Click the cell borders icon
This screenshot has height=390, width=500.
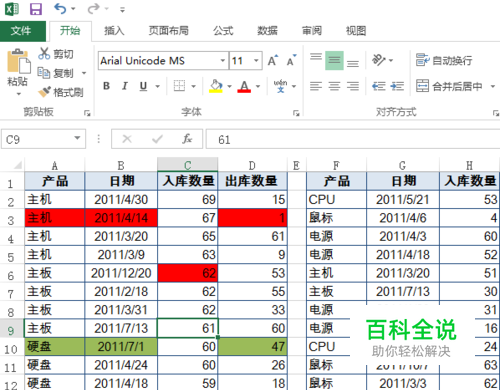179,86
